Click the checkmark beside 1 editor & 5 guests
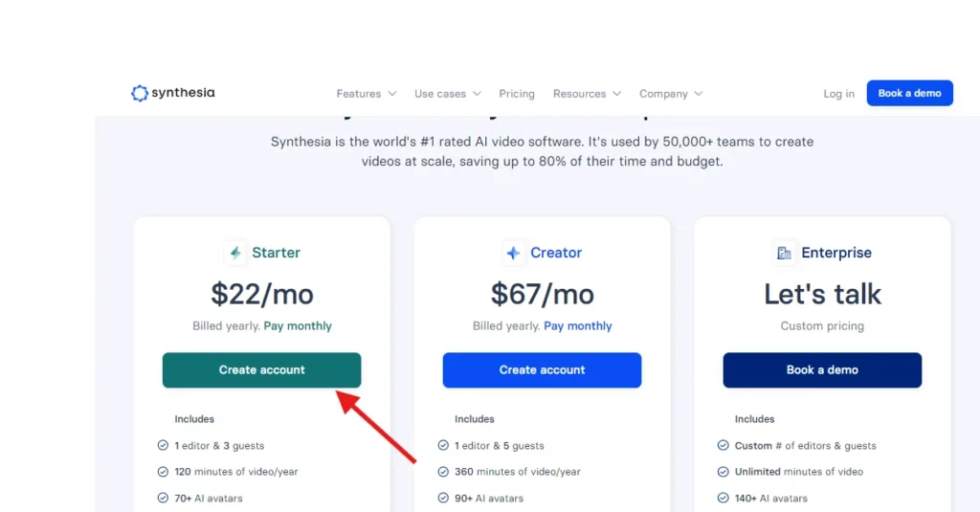The width and height of the screenshot is (980, 512). coord(443,445)
